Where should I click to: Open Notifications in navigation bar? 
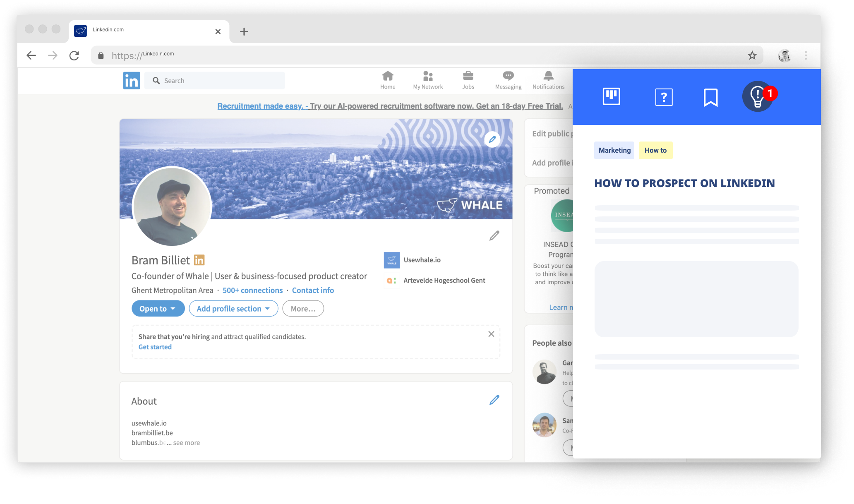[548, 80]
